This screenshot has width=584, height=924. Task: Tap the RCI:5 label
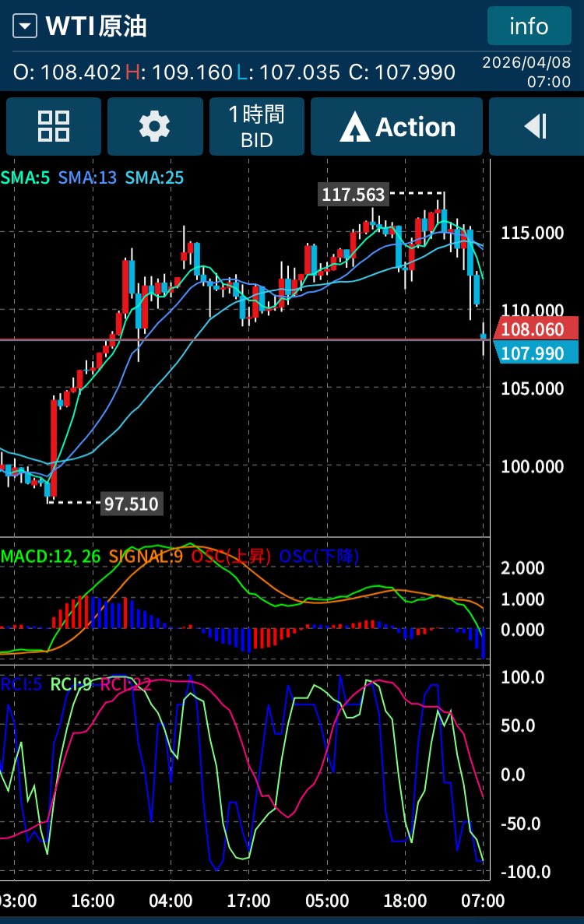(21, 684)
